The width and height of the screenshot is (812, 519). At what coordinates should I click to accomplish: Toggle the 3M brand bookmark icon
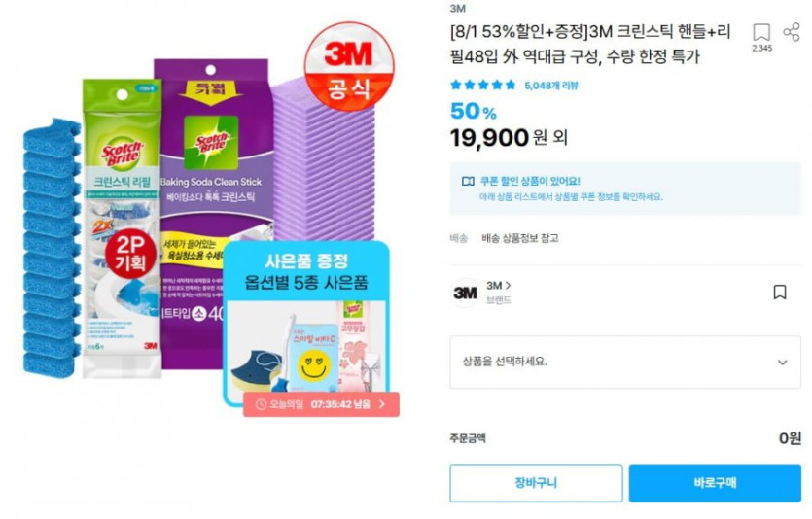779,293
